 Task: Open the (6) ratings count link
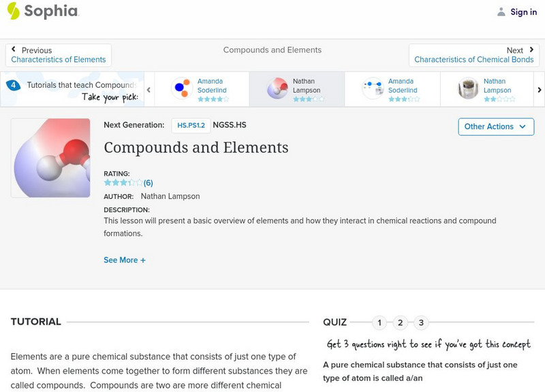[148, 183]
